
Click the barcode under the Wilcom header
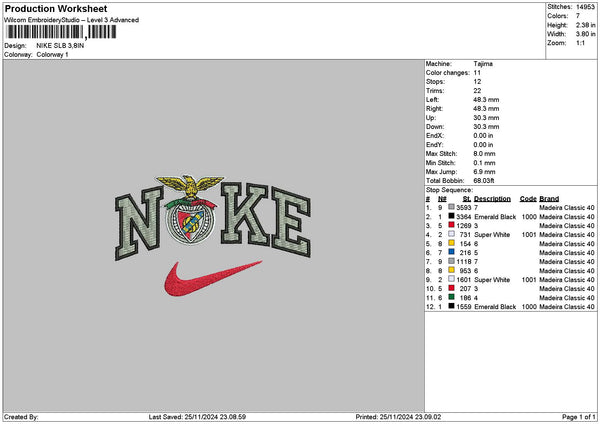[x=61, y=32]
